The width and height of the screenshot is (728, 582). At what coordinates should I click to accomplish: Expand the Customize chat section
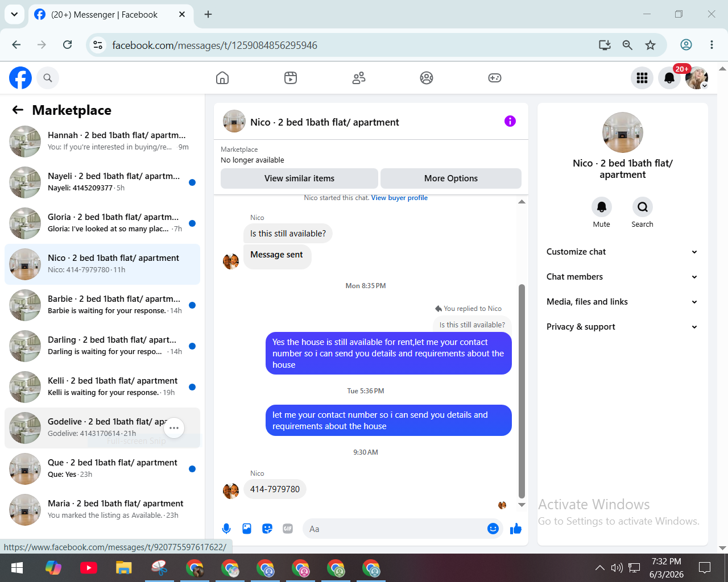622,252
